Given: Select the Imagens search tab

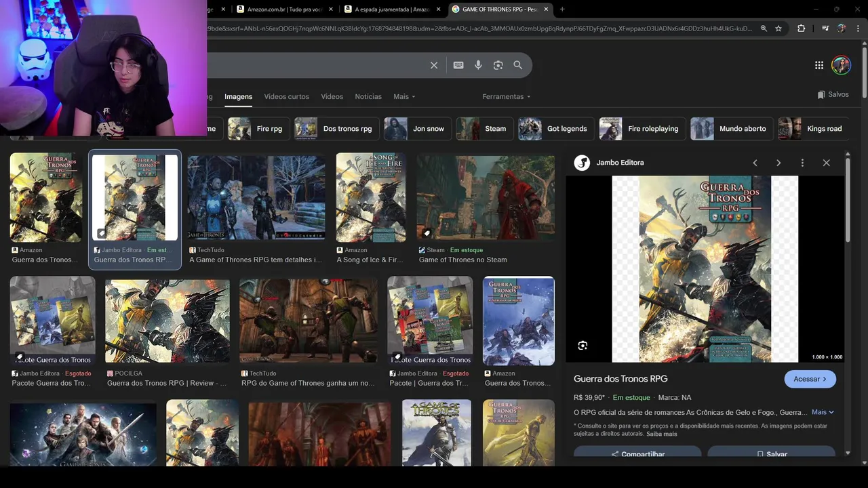Looking at the screenshot, I should pyautogui.click(x=238, y=96).
